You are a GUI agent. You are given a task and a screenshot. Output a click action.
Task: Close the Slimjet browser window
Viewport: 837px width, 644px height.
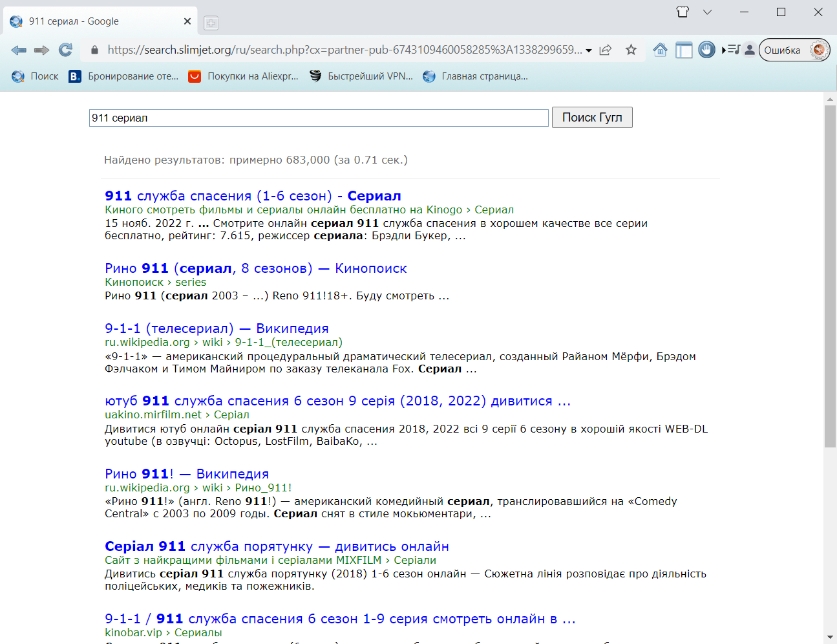[x=818, y=12]
